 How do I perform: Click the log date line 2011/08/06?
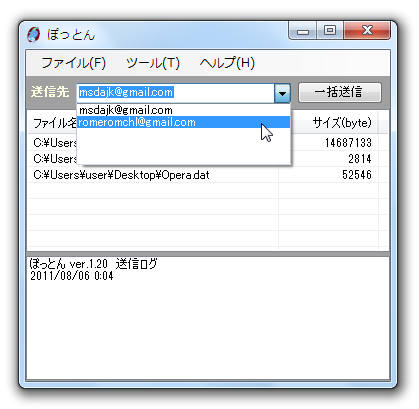(x=72, y=276)
